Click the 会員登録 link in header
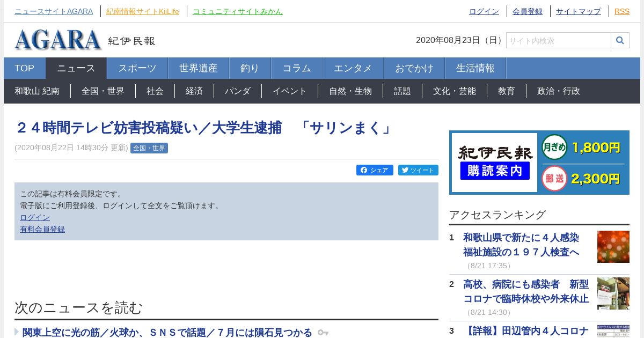 coord(528,11)
